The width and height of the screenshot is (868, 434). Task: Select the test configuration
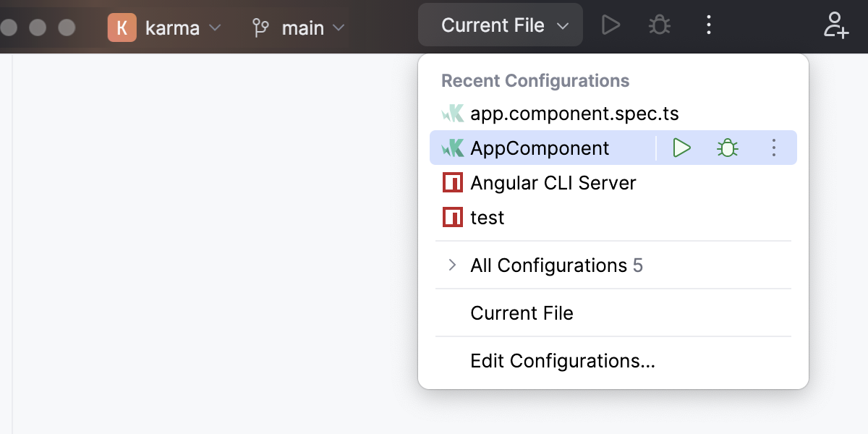pyautogui.click(x=488, y=217)
